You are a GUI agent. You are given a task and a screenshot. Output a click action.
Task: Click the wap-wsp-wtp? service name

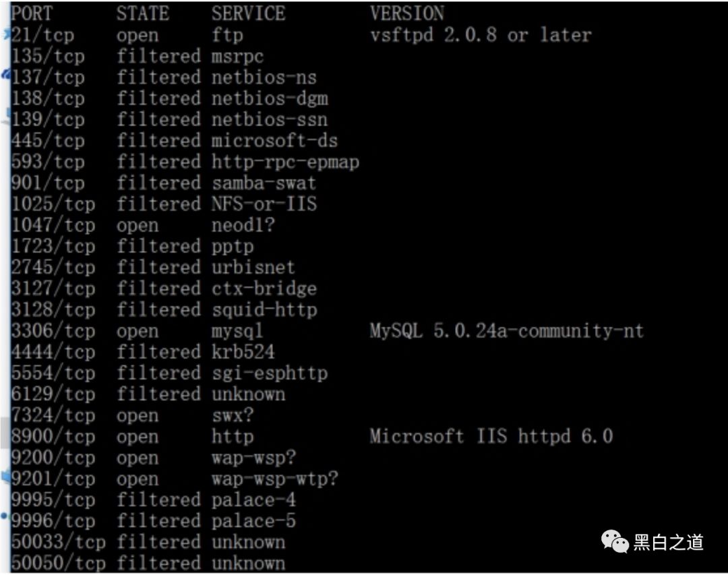(x=274, y=479)
